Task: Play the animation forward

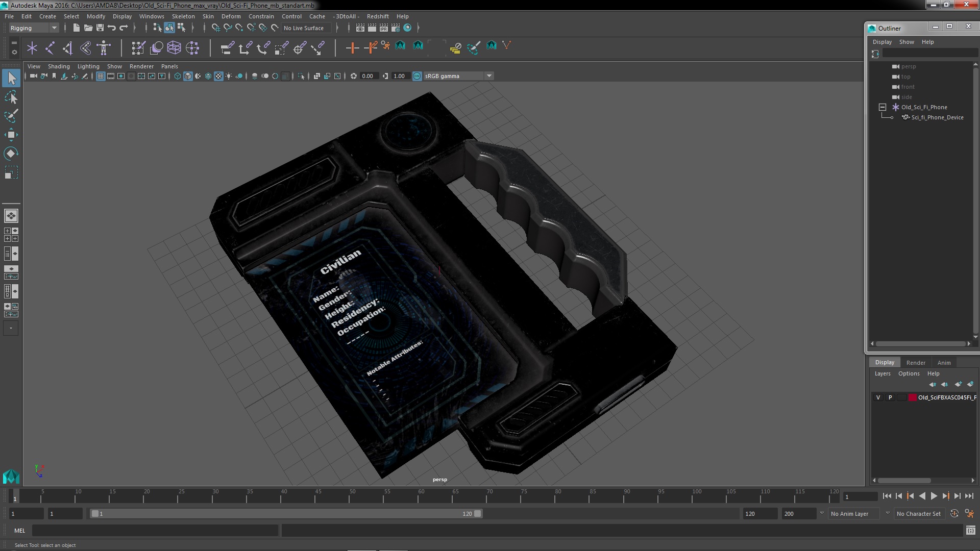Action: [x=934, y=496]
